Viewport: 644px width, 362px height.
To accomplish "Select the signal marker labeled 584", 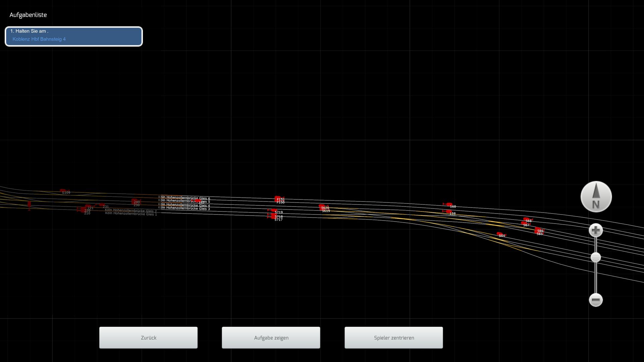I will (x=500, y=234).
